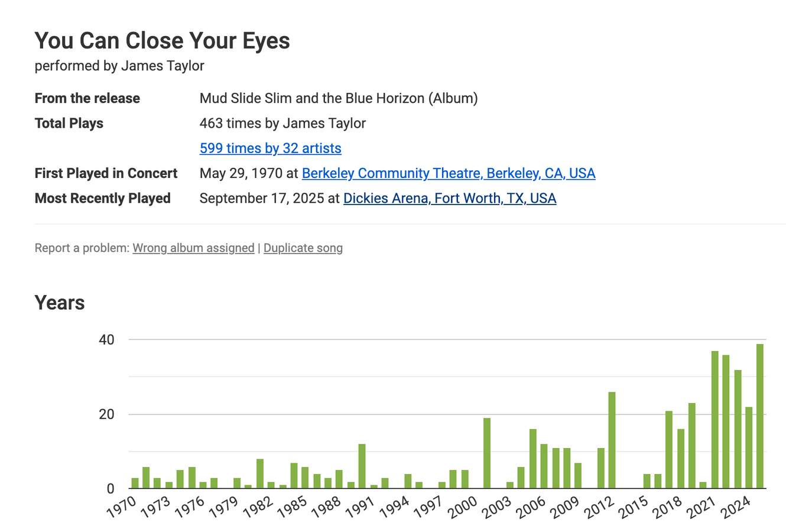The height and width of the screenshot is (532, 786).
Task: Open Dickies Arena, Fort Worth venue link
Action: [x=449, y=198]
